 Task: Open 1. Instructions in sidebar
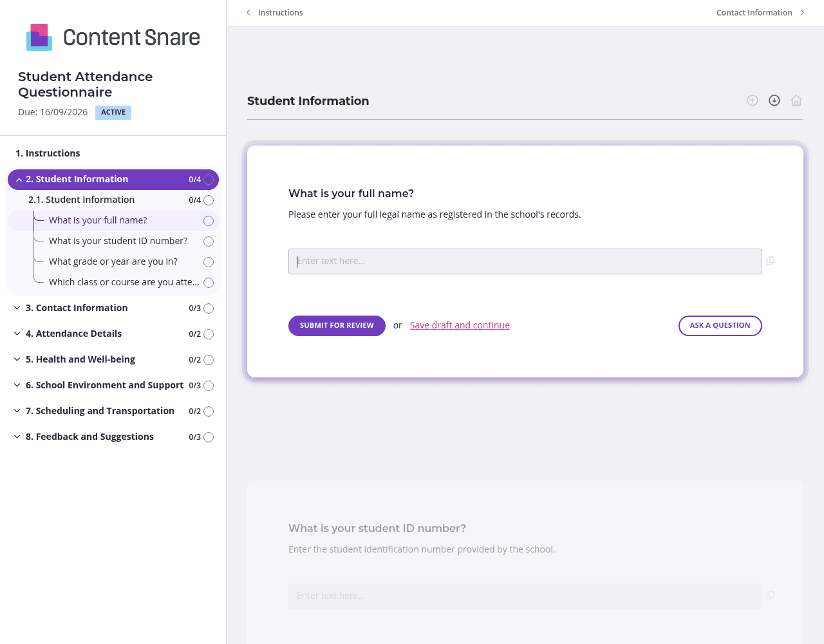coord(48,153)
